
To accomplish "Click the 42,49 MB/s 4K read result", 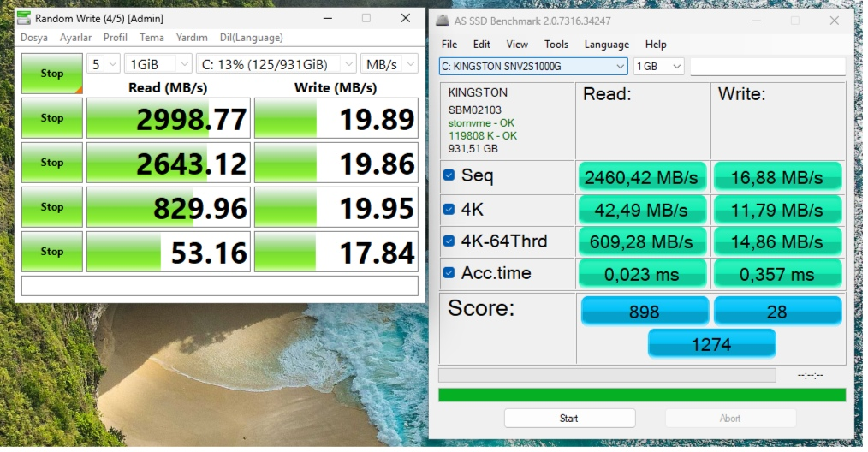I will click(x=642, y=210).
